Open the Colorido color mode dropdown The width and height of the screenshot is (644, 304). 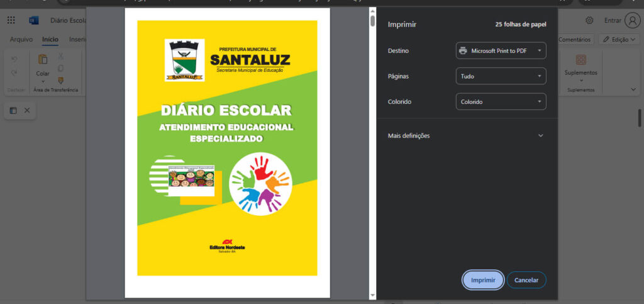point(501,102)
